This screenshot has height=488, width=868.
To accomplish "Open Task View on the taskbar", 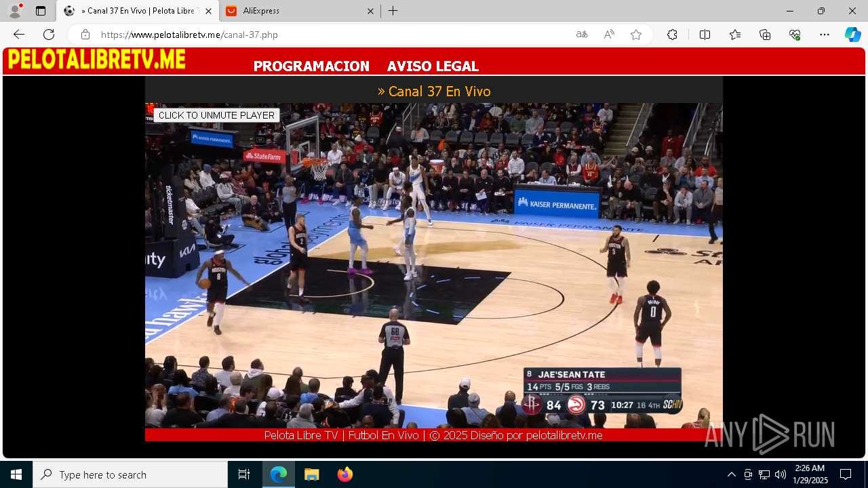I will click(244, 474).
